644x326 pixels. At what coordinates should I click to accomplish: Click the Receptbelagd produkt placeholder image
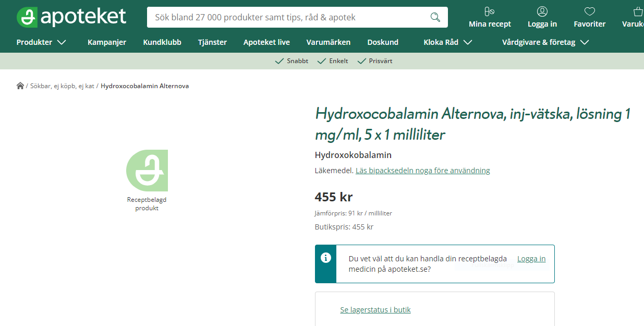147,171
